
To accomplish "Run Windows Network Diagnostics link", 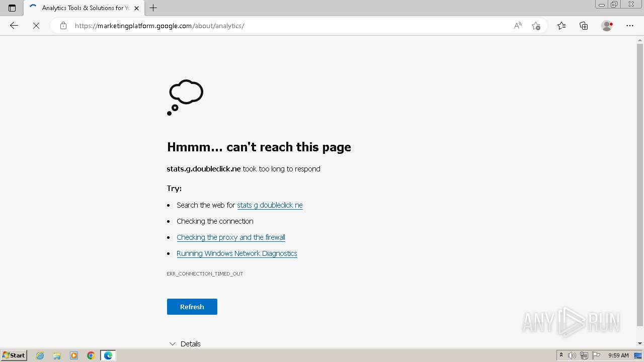I will click(x=237, y=253).
